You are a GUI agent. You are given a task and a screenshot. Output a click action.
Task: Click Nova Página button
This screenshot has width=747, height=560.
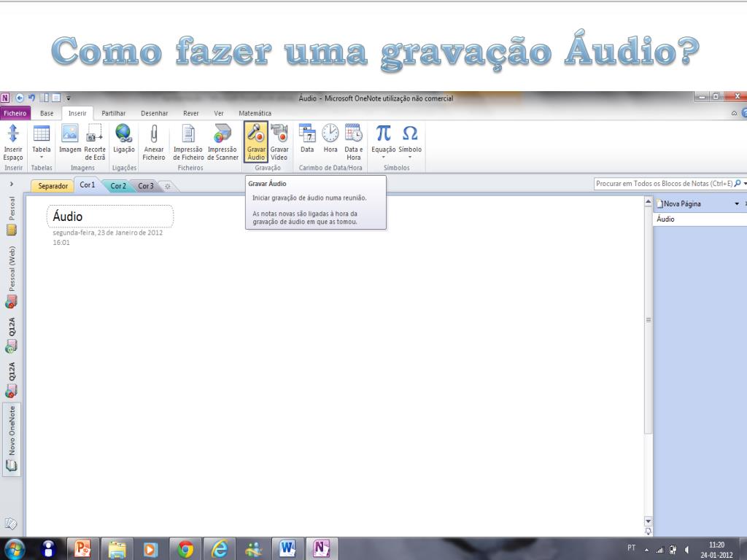(x=679, y=204)
